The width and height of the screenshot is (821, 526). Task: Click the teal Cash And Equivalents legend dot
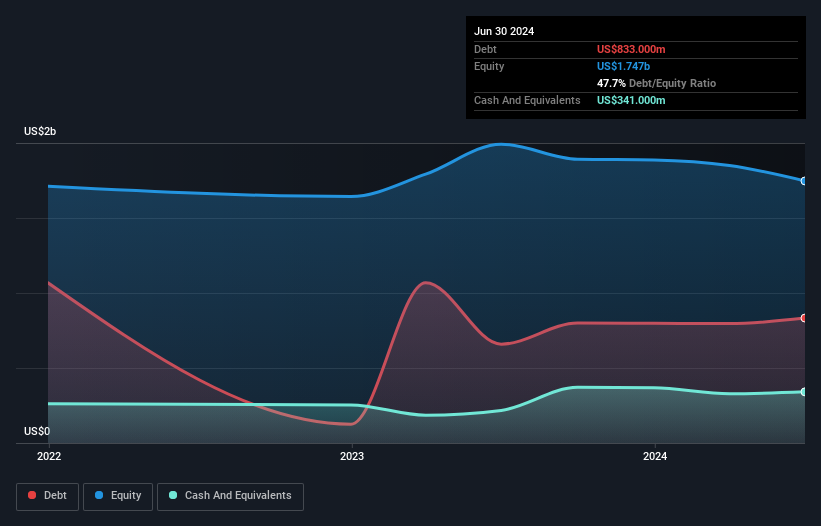tap(173, 495)
